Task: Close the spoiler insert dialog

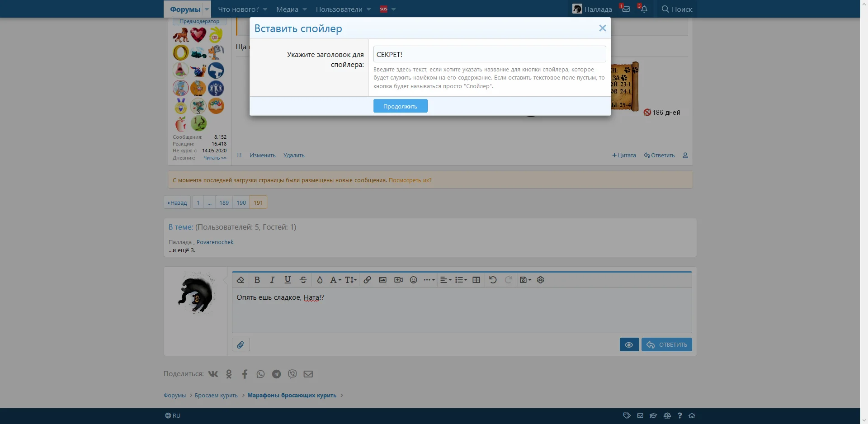Action: coord(602,28)
